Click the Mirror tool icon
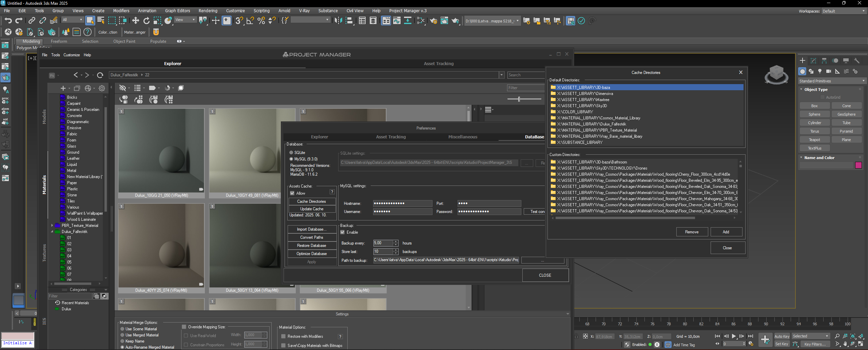The image size is (868, 350). click(338, 21)
